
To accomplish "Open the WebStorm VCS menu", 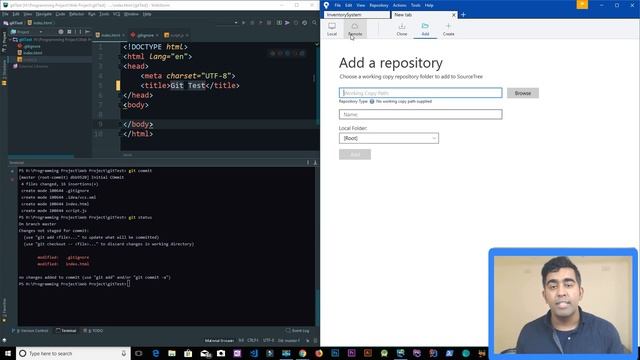I will click(116, 14).
